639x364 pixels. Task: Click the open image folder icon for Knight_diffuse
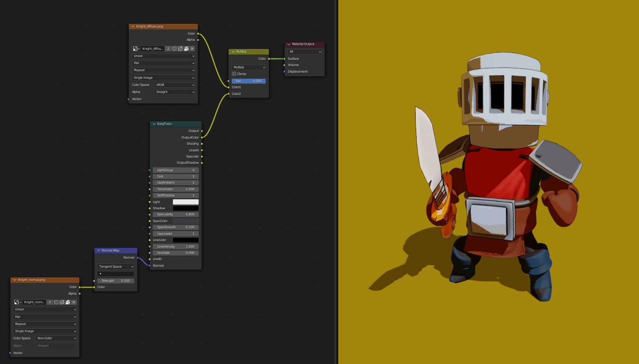tap(186, 48)
